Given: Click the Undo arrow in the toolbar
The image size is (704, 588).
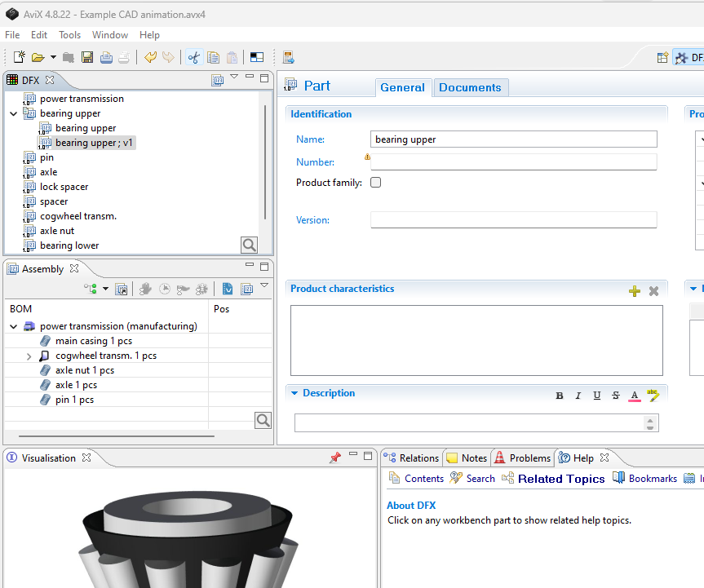Looking at the screenshot, I should tap(150, 57).
